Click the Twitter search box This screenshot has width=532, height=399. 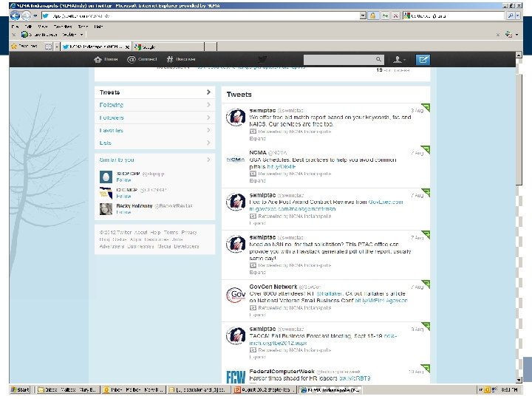click(x=339, y=60)
